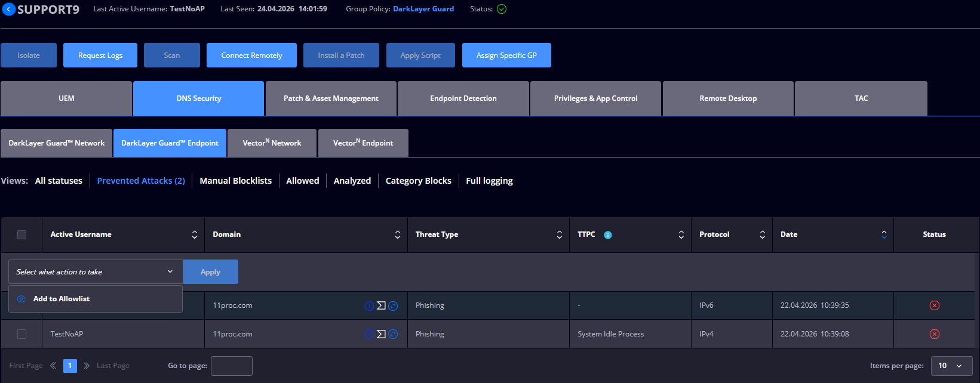980x383 pixels.
Task: Click the blocked status icon for TestNoAP row
Action: pyautogui.click(x=935, y=334)
